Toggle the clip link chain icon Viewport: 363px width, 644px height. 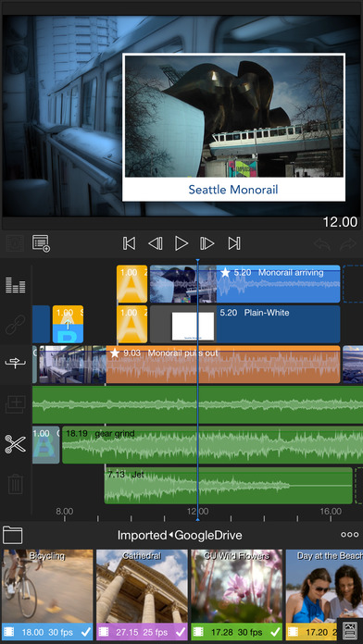[15, 324]
